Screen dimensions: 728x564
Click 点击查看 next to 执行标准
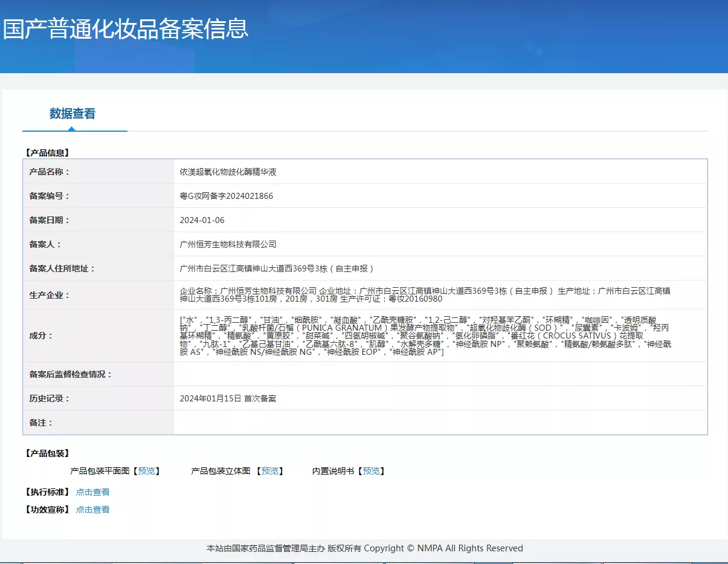[92, 492]
